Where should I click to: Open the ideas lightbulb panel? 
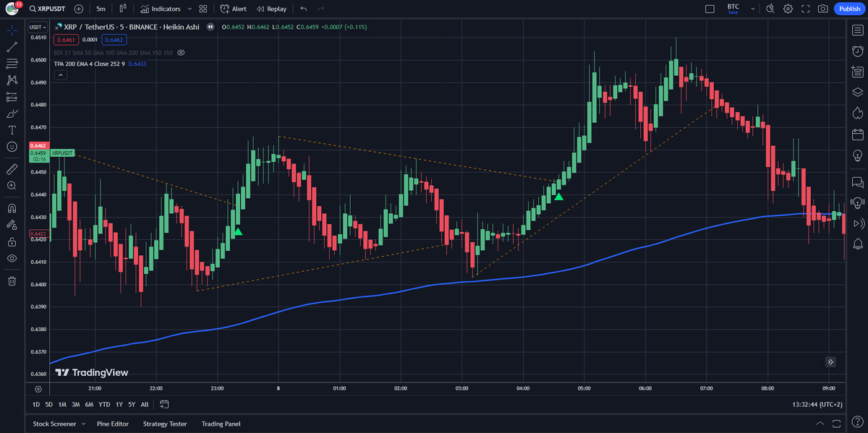tap(857, 155)
